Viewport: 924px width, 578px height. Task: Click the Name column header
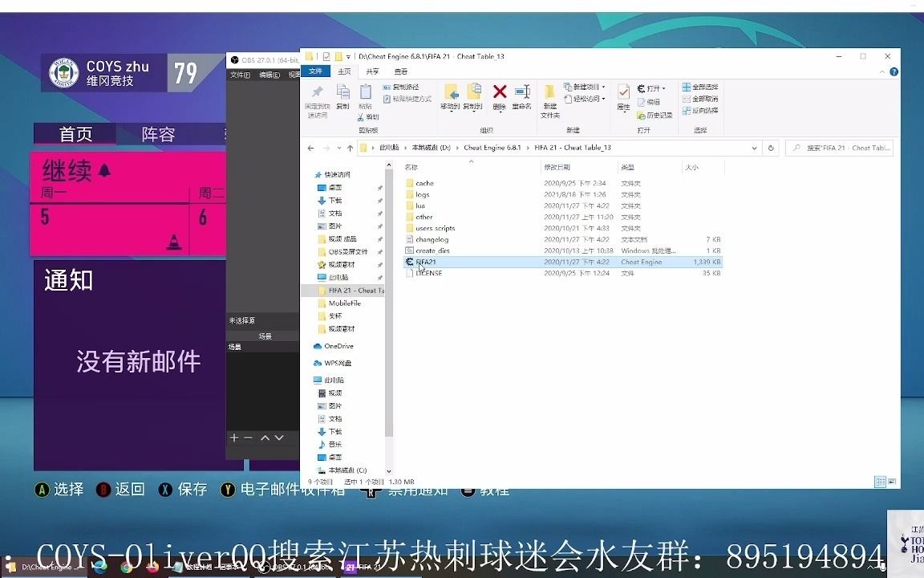pyautogui.click(x=471, y=168)
